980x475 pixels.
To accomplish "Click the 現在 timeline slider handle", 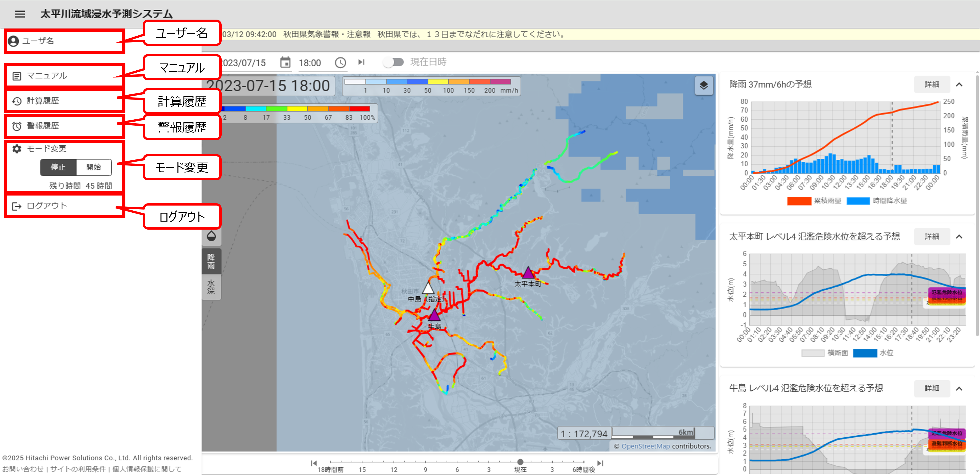I will pyautogui.click(x=520, y=462).
